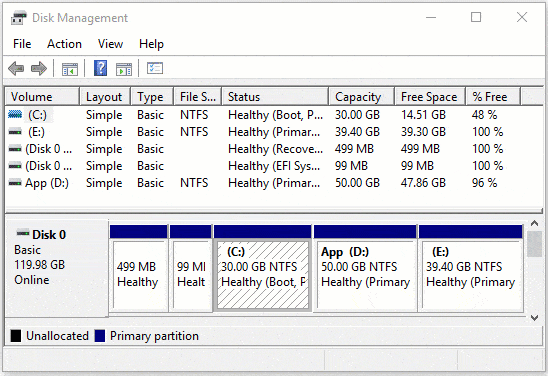Sort by the % Free column header
548x376 pixels.
click(x=493, y=97)
